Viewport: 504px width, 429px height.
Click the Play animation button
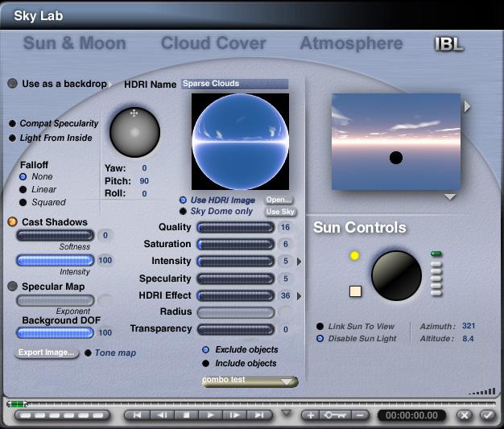[210, 415]
